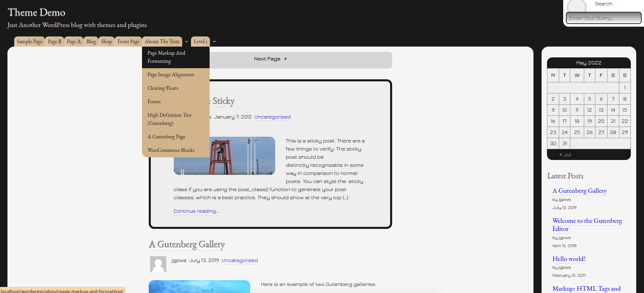Click the July 13, 2019 post date
This screenshot has height=293, width=644.
point(204,260)
